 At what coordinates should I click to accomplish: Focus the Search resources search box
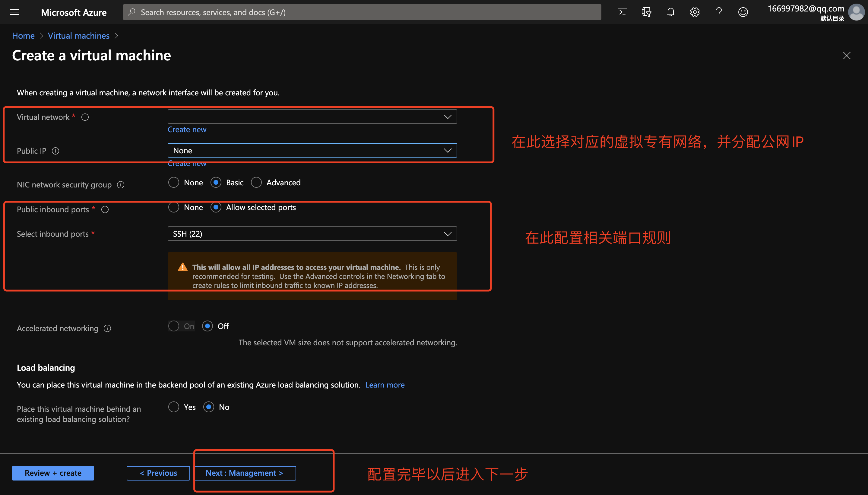(x=362, y=12)
